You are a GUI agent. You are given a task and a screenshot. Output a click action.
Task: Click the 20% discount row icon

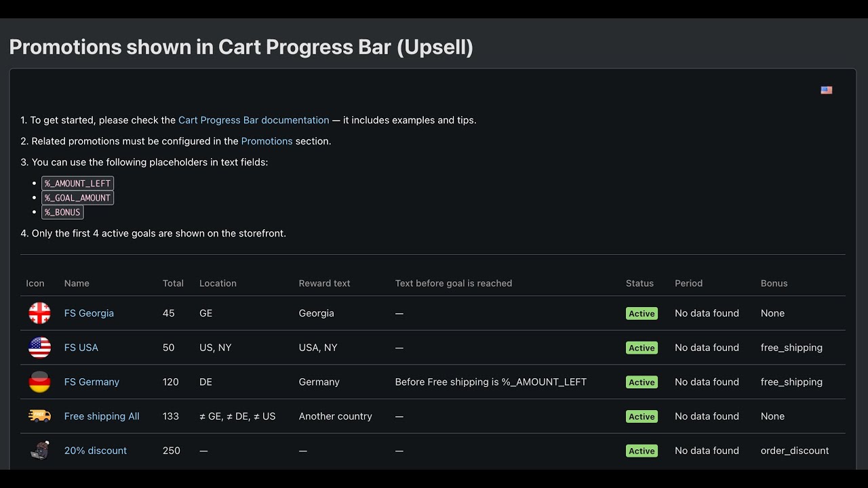click(39, 451)
